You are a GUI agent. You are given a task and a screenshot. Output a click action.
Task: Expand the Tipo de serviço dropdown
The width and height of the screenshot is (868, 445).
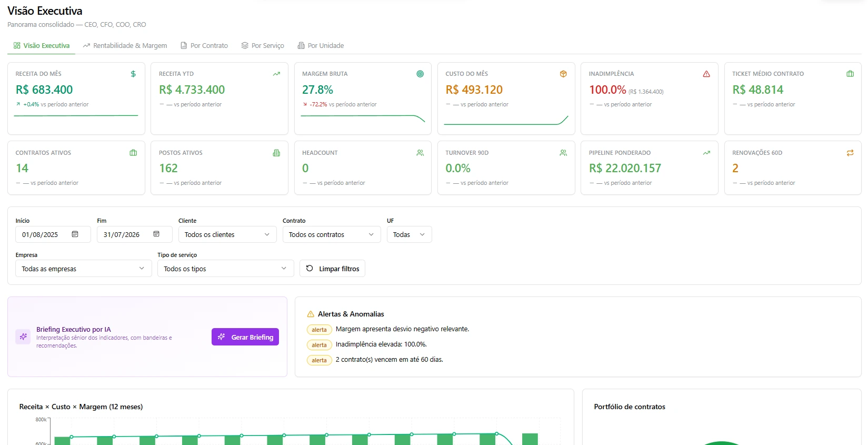(x=225, y=269)
